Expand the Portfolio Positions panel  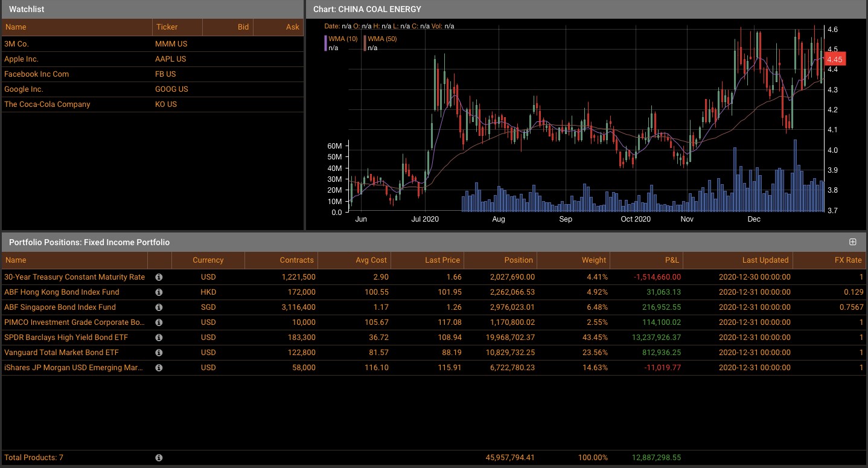(x=852, y=242)
